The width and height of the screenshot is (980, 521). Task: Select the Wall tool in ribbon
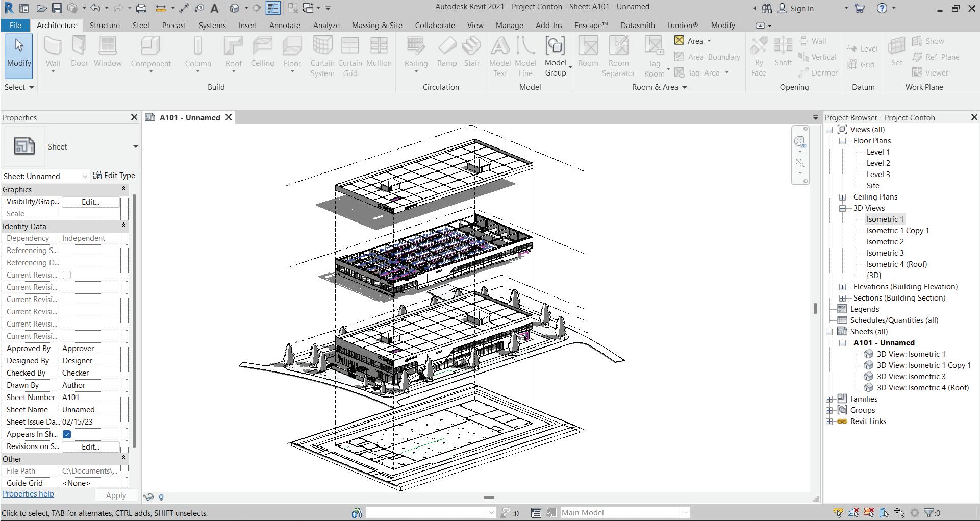coord(53,51)
